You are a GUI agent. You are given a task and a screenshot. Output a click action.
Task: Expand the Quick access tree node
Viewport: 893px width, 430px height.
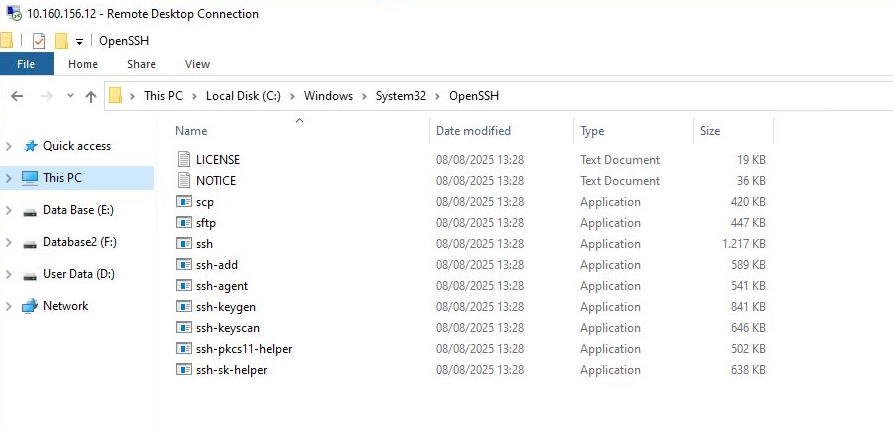pyautogui.click(x=9, y=146)
